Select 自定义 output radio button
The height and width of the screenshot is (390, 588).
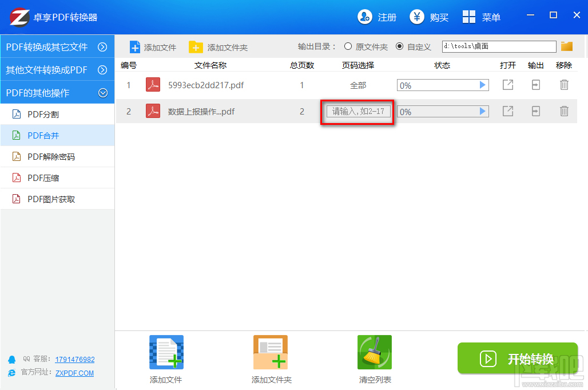point(400,46)
